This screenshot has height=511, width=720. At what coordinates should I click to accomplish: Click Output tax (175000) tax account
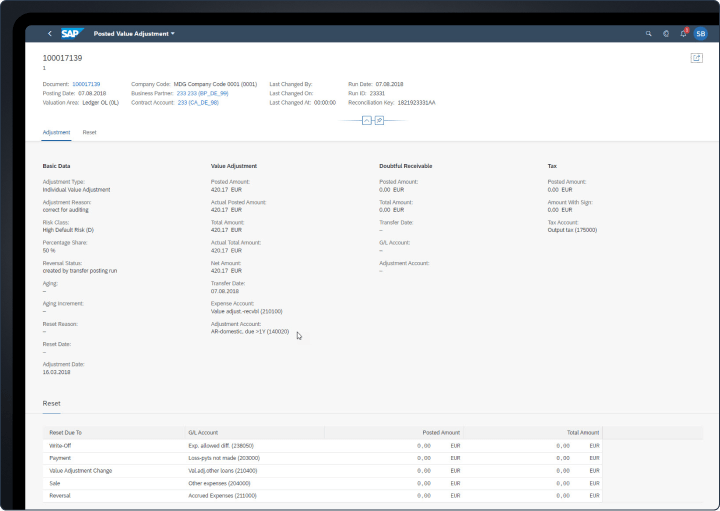tap(572, 230)
